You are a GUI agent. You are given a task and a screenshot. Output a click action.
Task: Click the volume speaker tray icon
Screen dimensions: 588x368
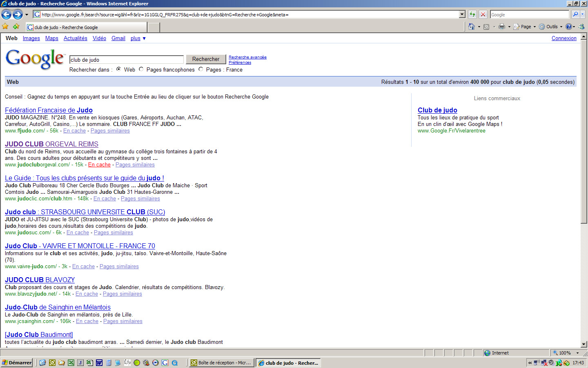click(x=551, y=363)
